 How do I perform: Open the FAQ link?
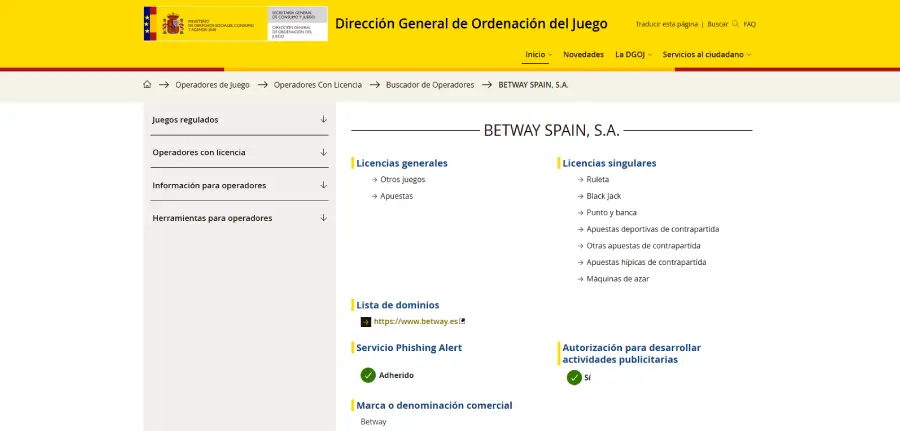[x=750, y=24]
